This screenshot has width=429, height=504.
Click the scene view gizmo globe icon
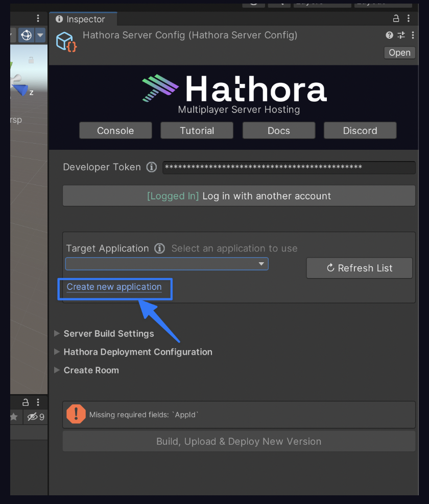pyautogui.click(x=27, y=35)
